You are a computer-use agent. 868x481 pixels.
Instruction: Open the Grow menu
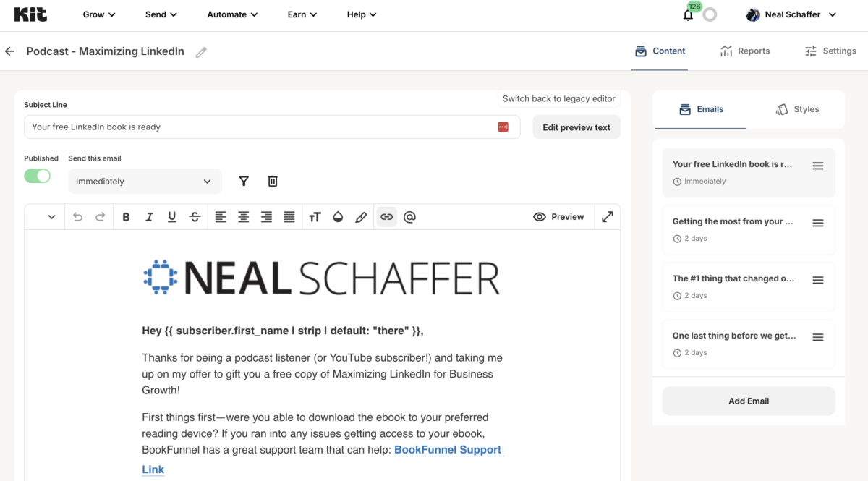(99, 14)
